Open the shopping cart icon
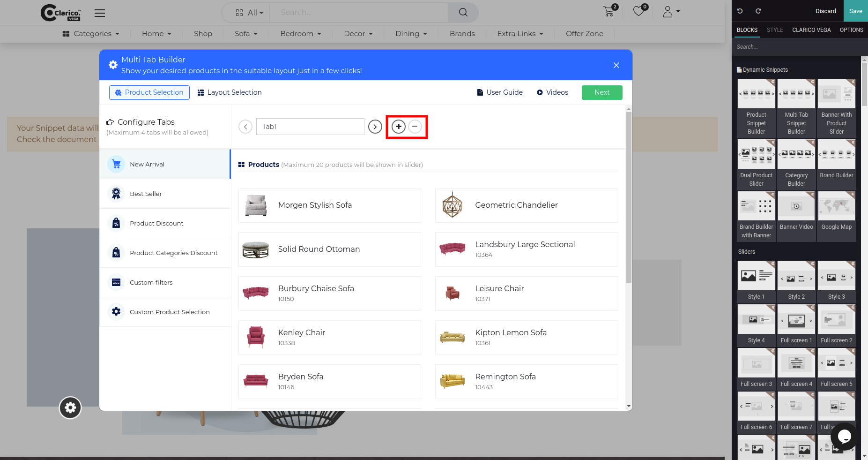868x460 pixels. [609, 12]
